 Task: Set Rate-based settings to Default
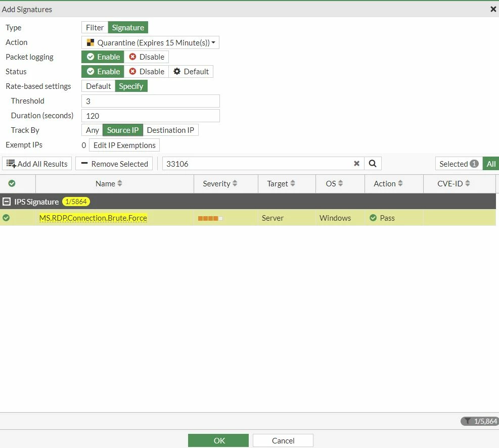(x=99, y=86)
